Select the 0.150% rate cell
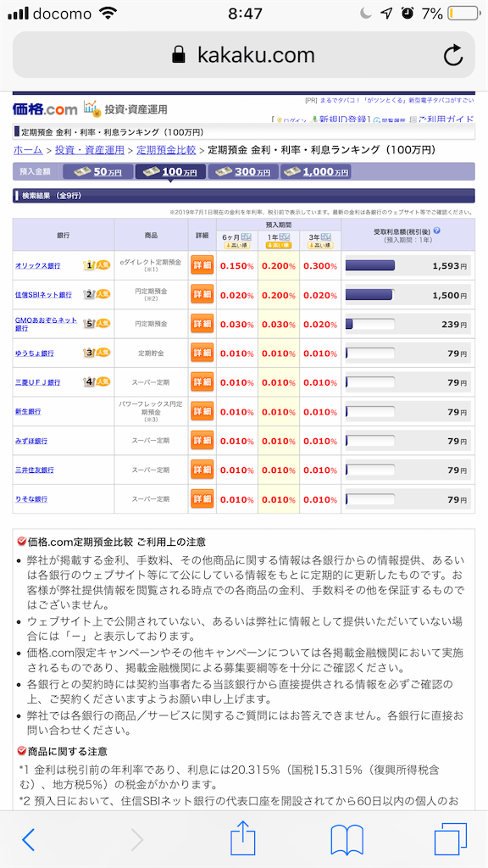The image size is (488, 868). (x=237, y=265)
